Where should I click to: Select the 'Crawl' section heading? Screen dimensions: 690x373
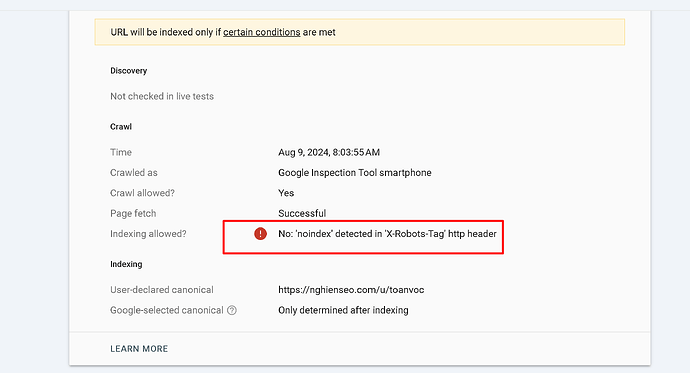click(x=121, y=127)
